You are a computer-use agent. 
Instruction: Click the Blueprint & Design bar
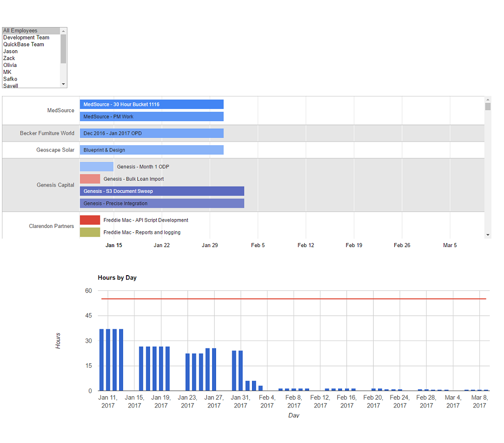point(152,150)
